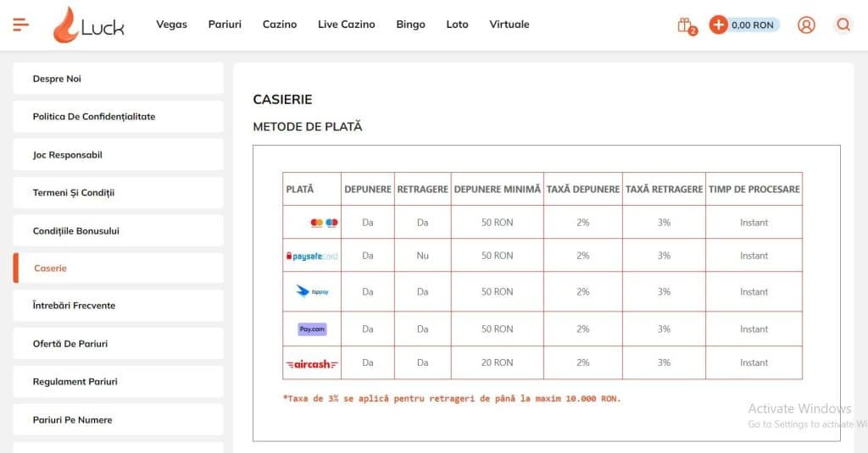Open the Live Cazino menu item
The image size is (868, 453).
pos(347,25)
